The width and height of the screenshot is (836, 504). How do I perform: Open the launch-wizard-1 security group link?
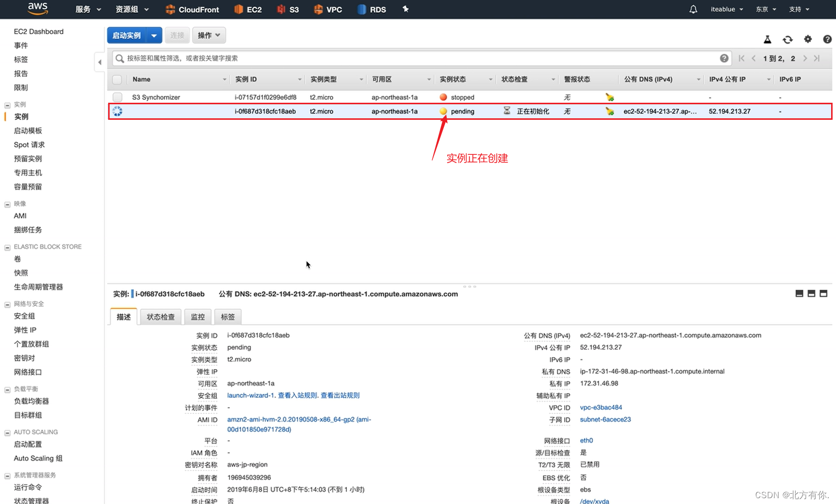[x=251, y=395]
